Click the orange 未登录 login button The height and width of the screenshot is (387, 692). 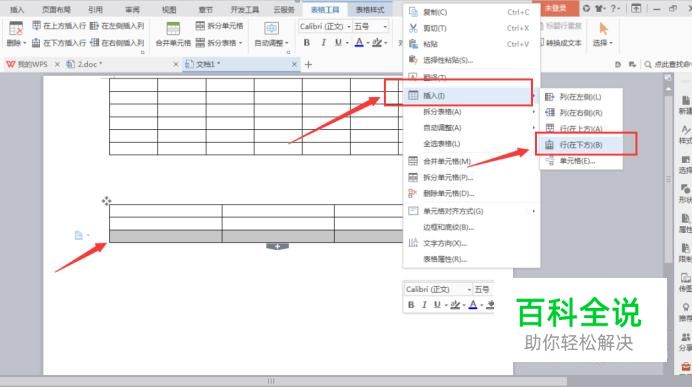pyautogui.click(x=556, y=8)
